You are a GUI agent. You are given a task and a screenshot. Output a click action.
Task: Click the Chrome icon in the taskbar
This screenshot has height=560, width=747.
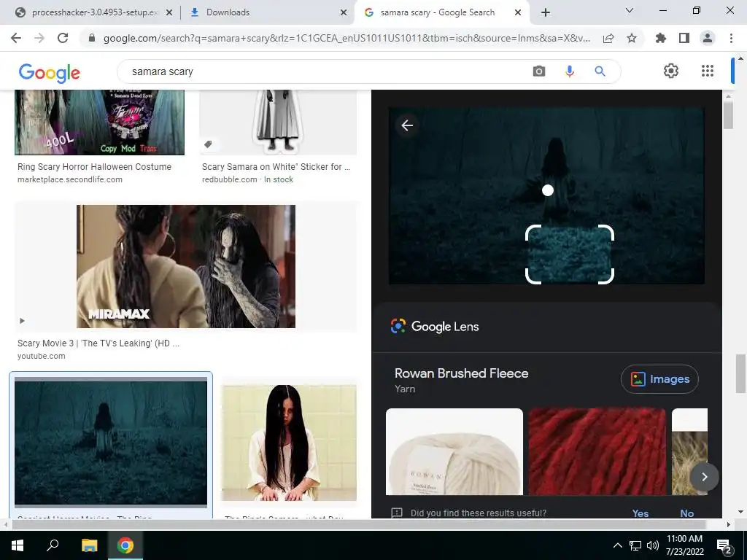(x=125, y=545)
